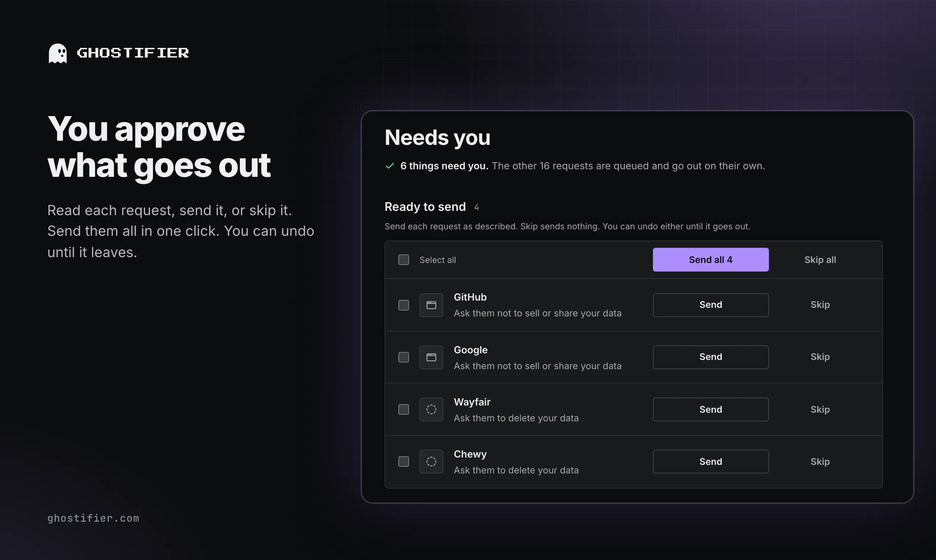Click the Chewy dashed circle icon
This screenshot has width=936, height=560.
click(x=431, y=461)
